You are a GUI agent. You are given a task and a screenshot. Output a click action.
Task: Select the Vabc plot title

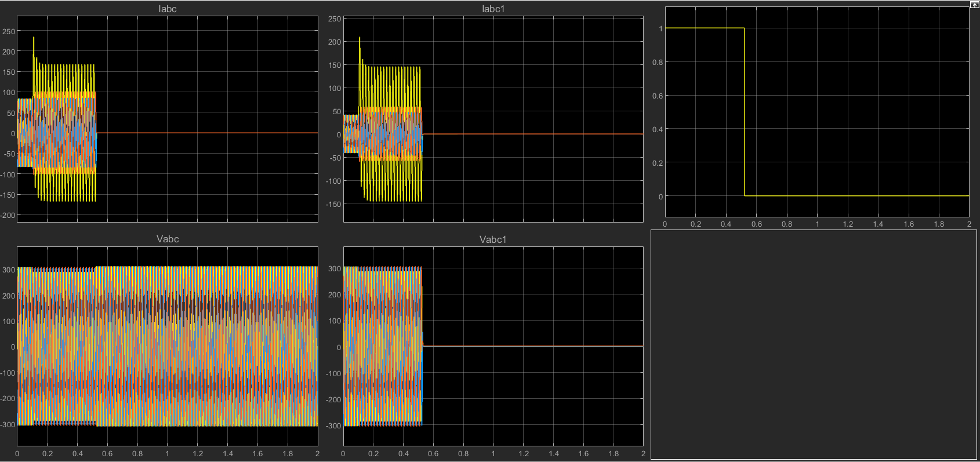point(168,239)
